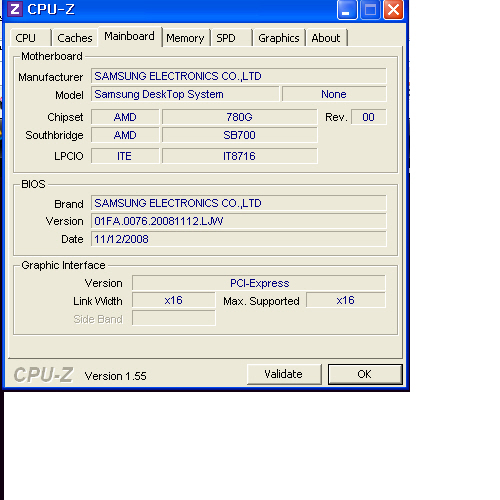Click the Chipset vendor field AMD
The width and height of the screenshot is (500, 500).
click(125, 117)
